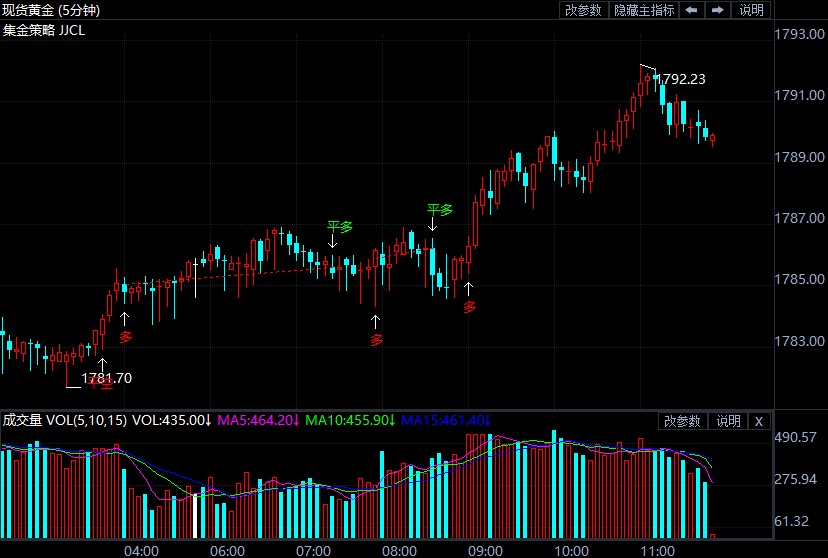Click the 61.32 volume axis label
The image size is (828, 558).
(x=792, y=522)
